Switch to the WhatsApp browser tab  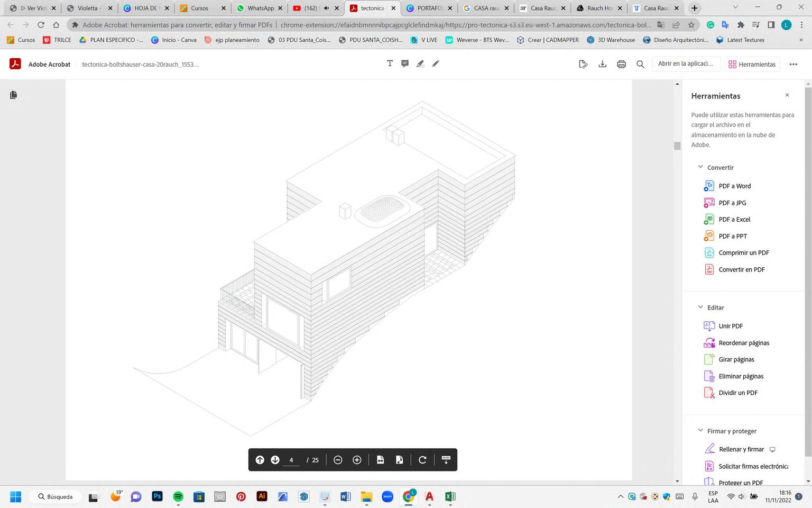(x=259, y=8)
